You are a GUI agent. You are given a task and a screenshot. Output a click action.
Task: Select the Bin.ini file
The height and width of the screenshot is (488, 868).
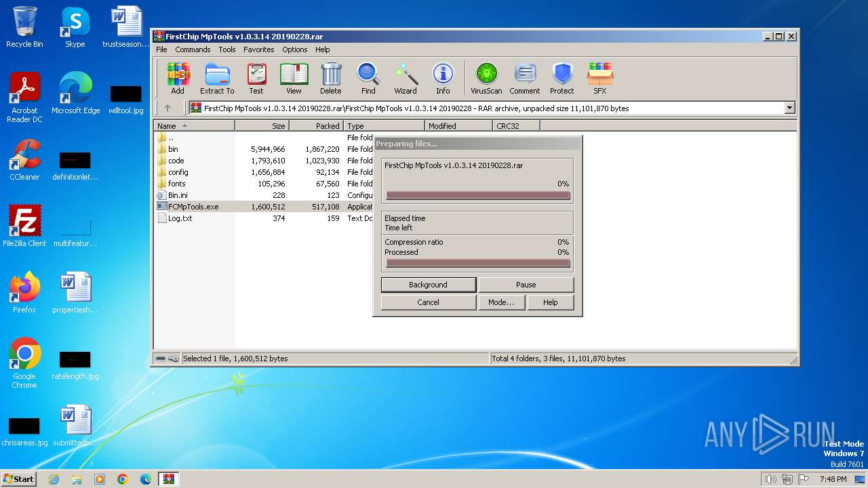[x=264, y=195]
